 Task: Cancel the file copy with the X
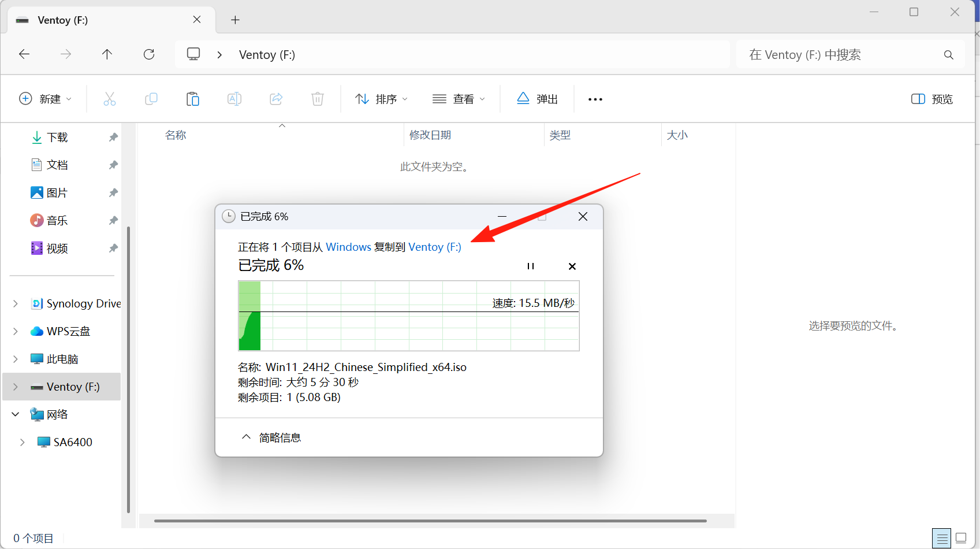click(x=572, y=266)
